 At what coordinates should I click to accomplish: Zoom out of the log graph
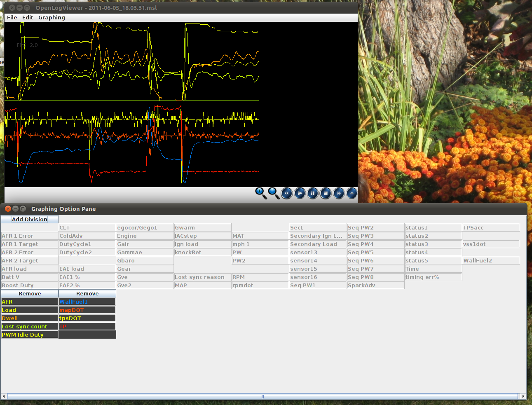coord(273,192)
